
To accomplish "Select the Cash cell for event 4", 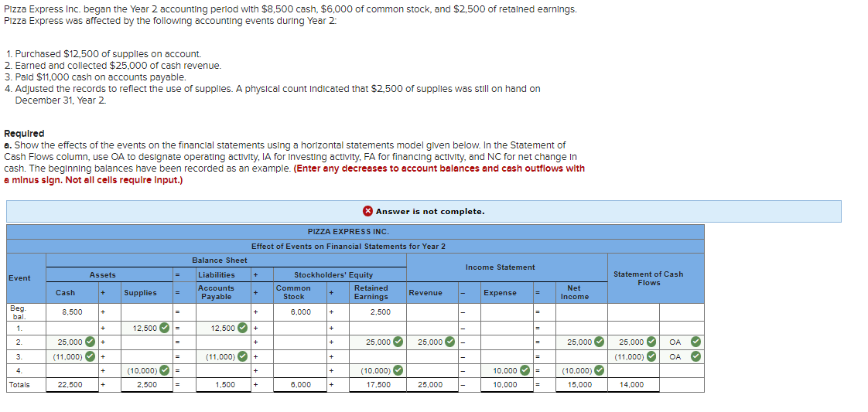I will pyautogui.click(x=72, y=370).
